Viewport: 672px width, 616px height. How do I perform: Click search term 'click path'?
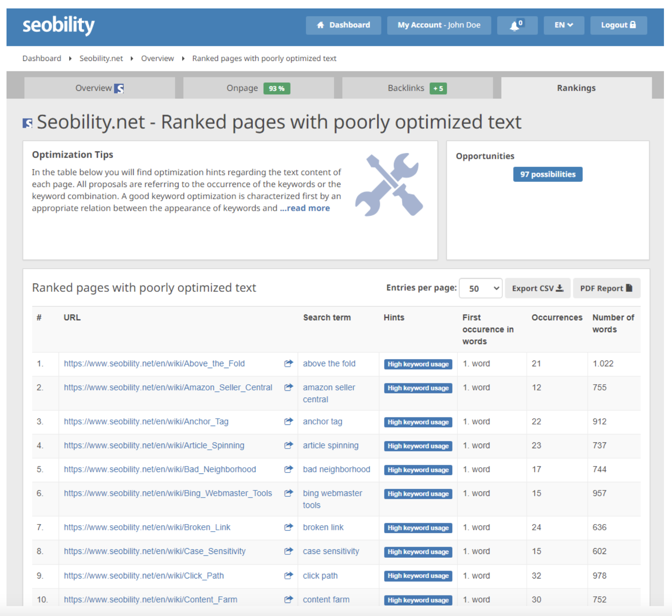point(320,576)
